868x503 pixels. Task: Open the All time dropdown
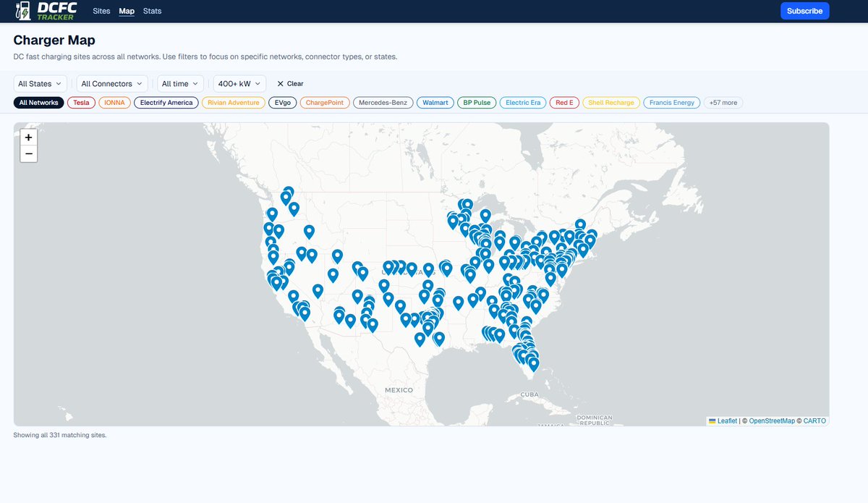180,84
